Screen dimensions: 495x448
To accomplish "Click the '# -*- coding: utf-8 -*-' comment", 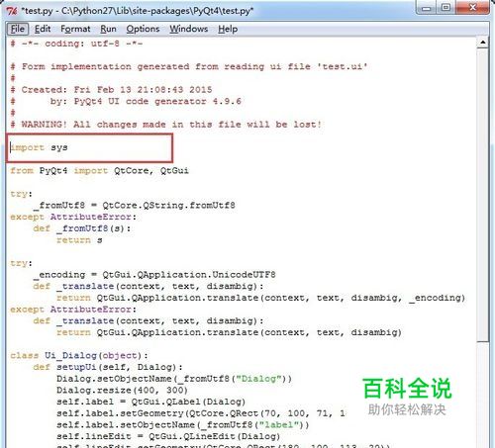I will click(x=76, y=44).
